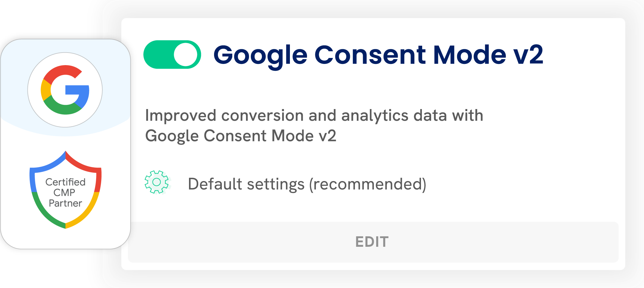Click the blue bar of the Google G
644x288 pixels.
78,90
